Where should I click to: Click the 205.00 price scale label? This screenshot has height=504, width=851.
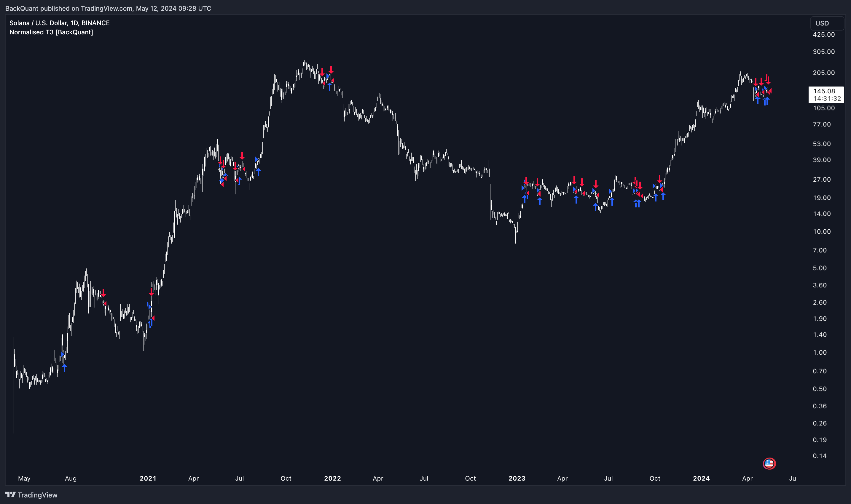click(823, 73)
